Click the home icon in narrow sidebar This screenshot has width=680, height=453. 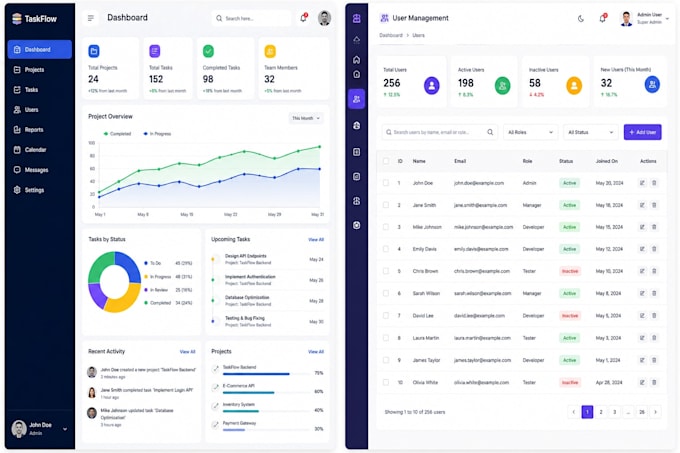pos(356,59)
